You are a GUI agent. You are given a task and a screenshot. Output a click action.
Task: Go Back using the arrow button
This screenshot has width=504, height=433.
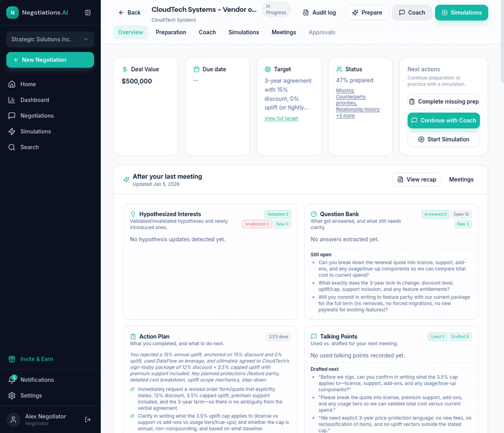click(x=129, y=12)
